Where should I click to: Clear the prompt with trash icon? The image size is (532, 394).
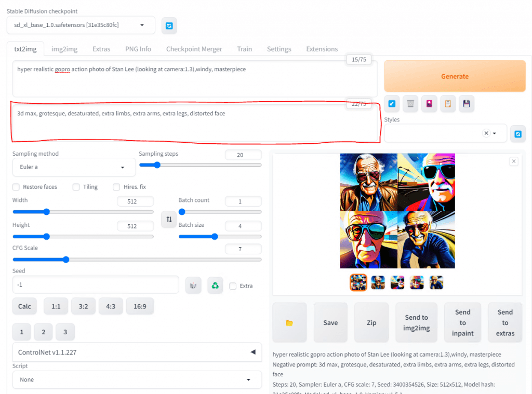coord(410,104)
